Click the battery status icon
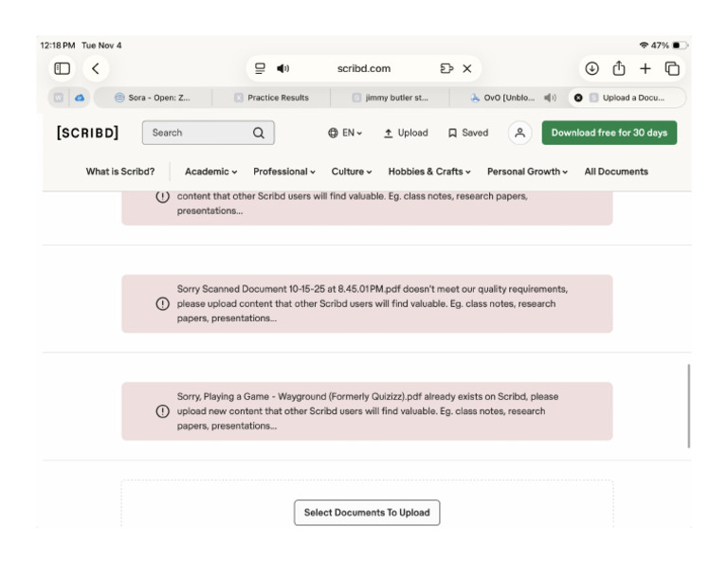Viewport: 728px width, 563px height. [x=680, y=45]
